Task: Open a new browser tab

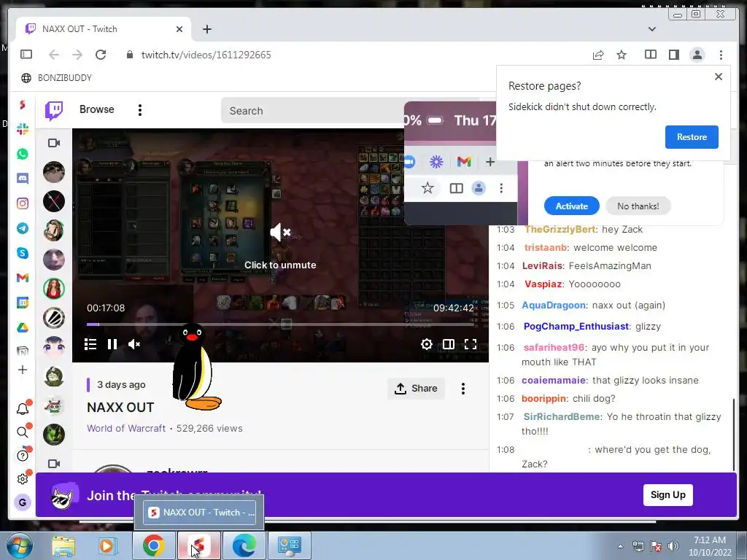Action: (206, 29)
